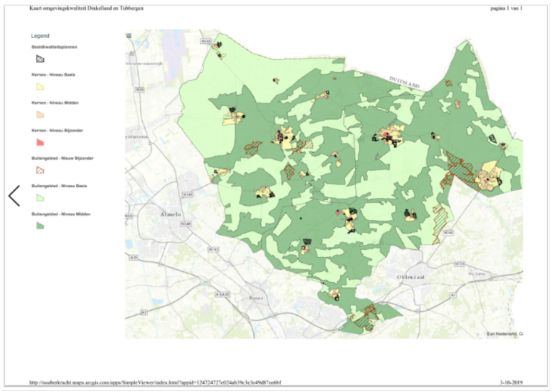Click the previous page arrow
The height and width of the screenshot is (392, 554).
click(14, 196)
